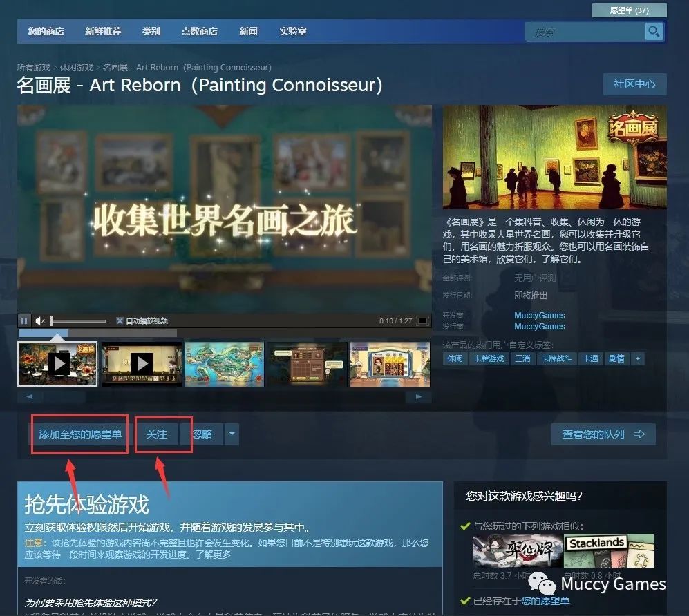Go to 所有游戏 breadcrumb
Image resolution: width=689 pixels, height=616 pixels.
pos(33,67)
